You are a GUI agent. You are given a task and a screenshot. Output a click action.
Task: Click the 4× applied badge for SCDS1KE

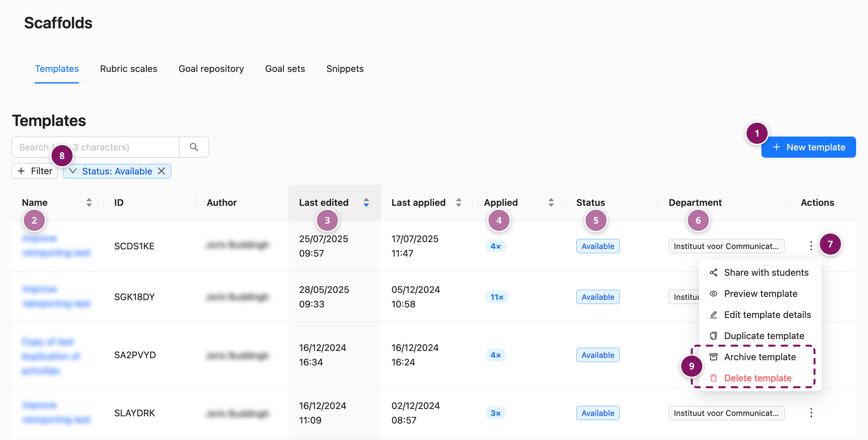[496, 246]
